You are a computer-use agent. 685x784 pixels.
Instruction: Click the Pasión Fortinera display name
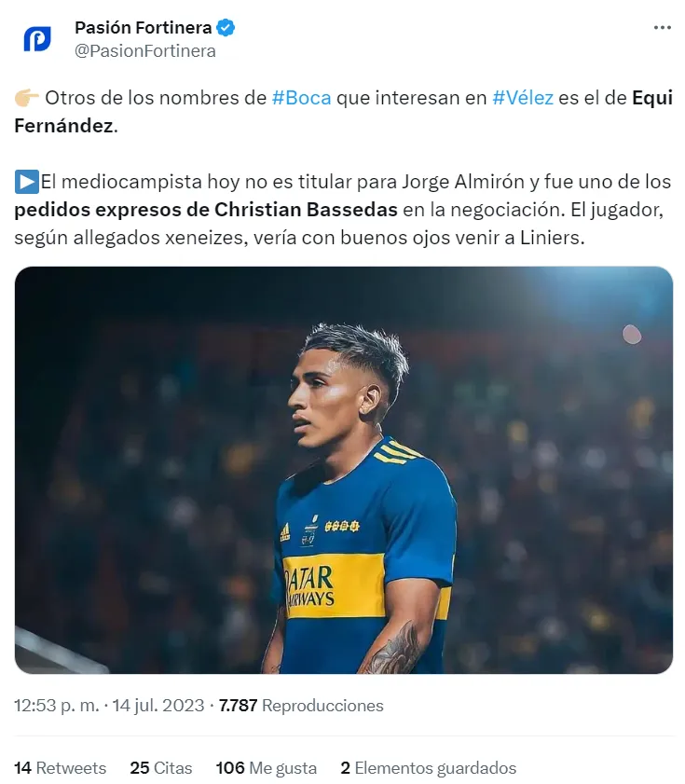(143, 27)
